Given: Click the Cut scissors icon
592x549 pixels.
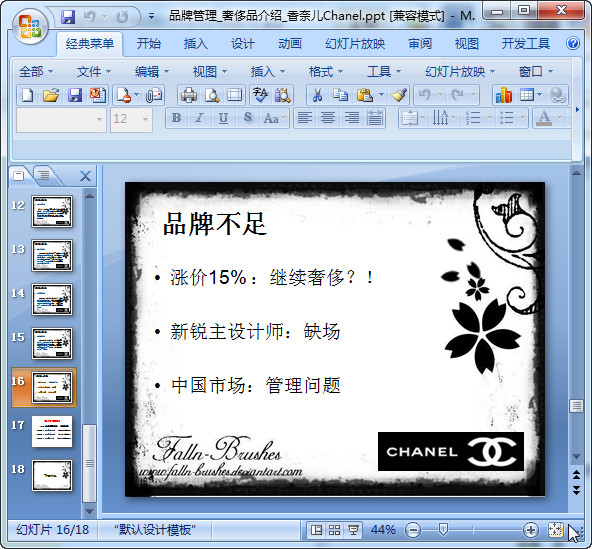Looking at the screenshot, I should click(x=317, y=95).
